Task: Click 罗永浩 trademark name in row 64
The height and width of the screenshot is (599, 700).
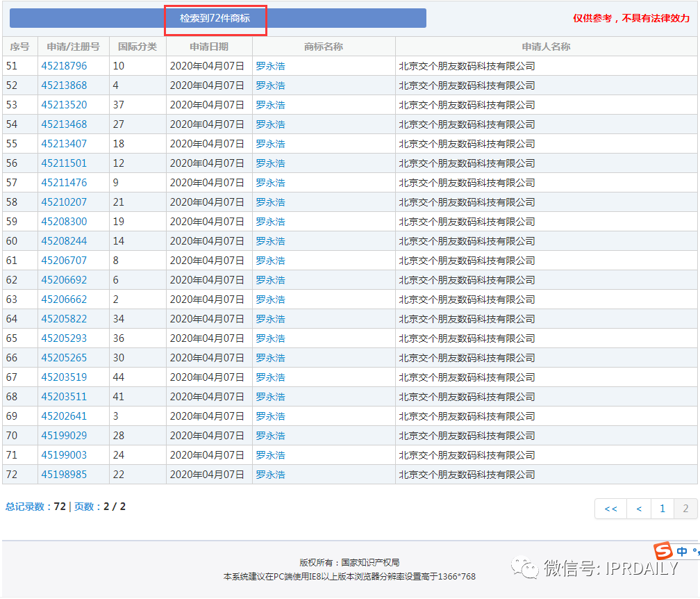Action: coord(271,319)
